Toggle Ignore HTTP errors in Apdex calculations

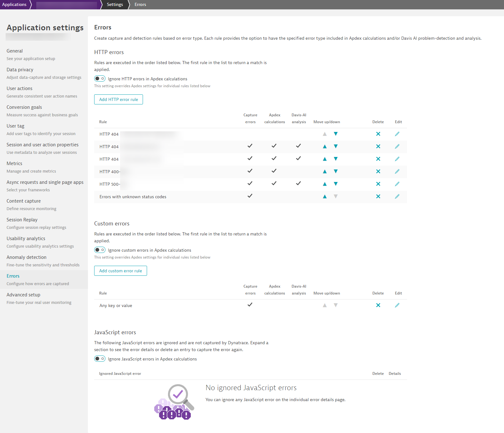click(100, 78)
